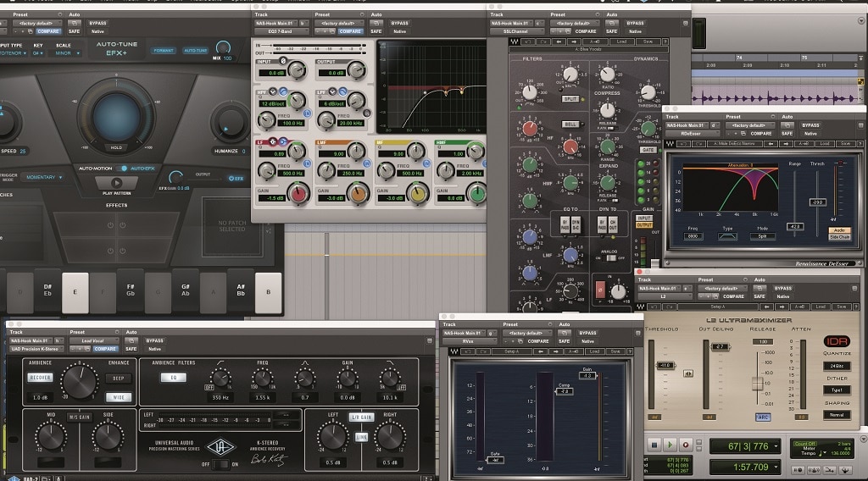The width and height of the screenshot is (868, 481).
Task: Open the KEY dropdown in Auto-Tune
Action: (37, 53)
